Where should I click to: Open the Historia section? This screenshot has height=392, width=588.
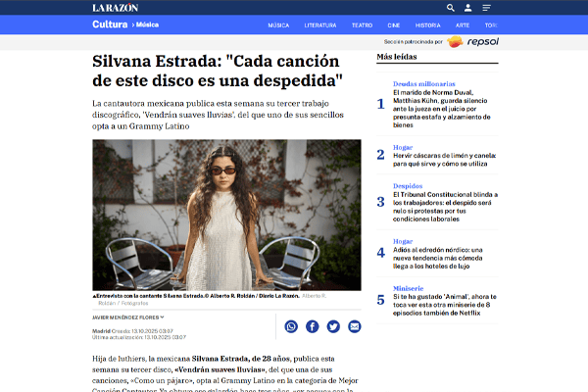[427, 24]
